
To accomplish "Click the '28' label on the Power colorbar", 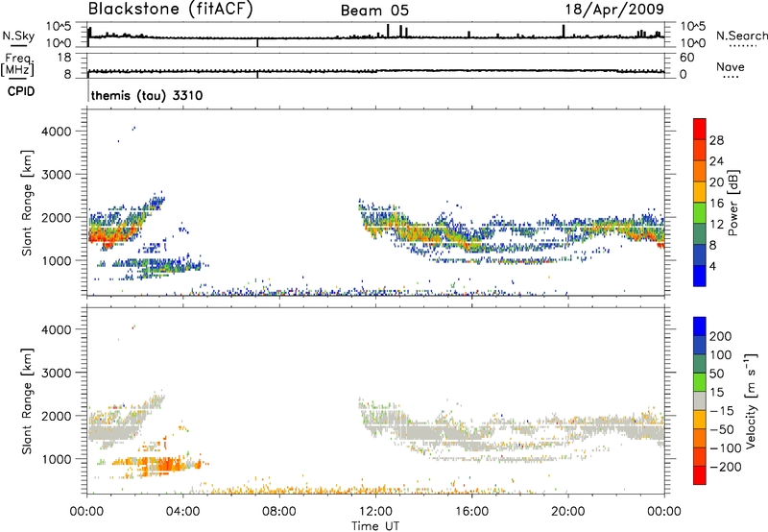I will point(716,140).
